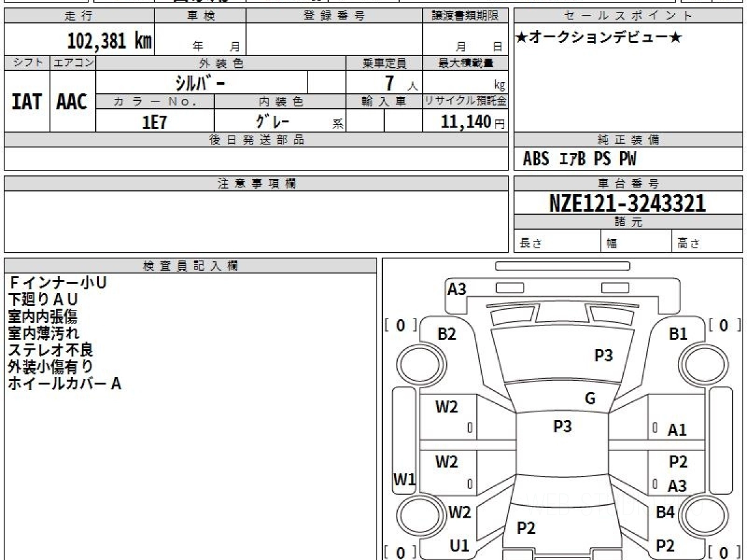The width and height of the screenshot is (747, 560).
Task: Click the ステレオ不良 inspector note
Action: click(50, 350)
